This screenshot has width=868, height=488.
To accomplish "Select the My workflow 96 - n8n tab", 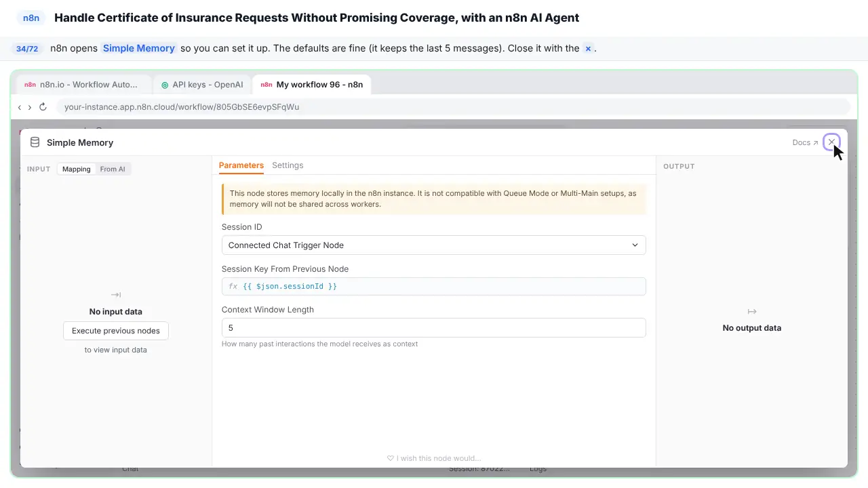I will [312, 85].
